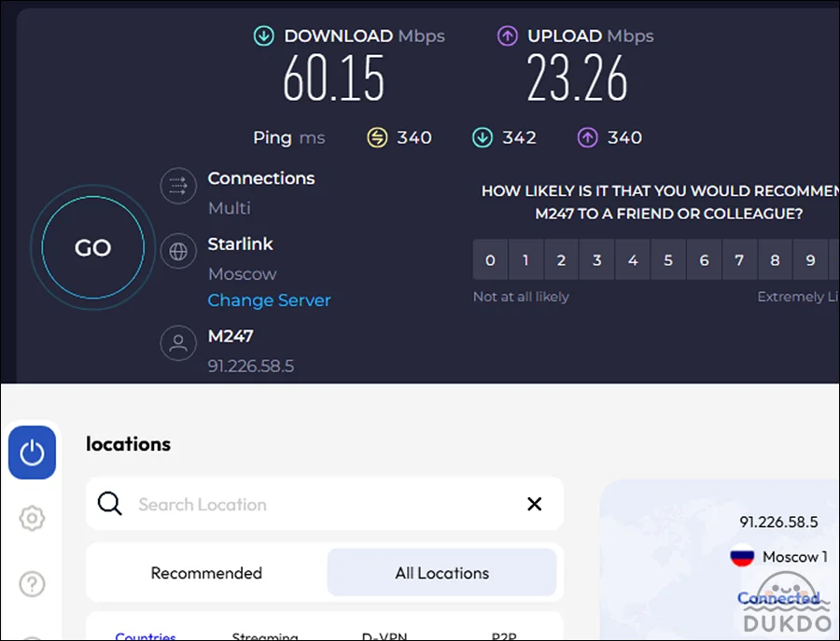Click the VPN panel IP 91.226.58.5
Viewport: 840px width, 641px height.
click(x=778, y=523)
